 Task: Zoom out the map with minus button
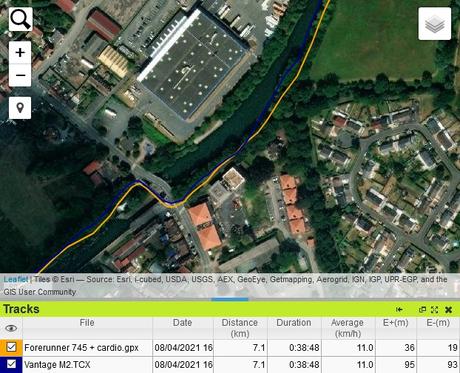tap(20, 75)
